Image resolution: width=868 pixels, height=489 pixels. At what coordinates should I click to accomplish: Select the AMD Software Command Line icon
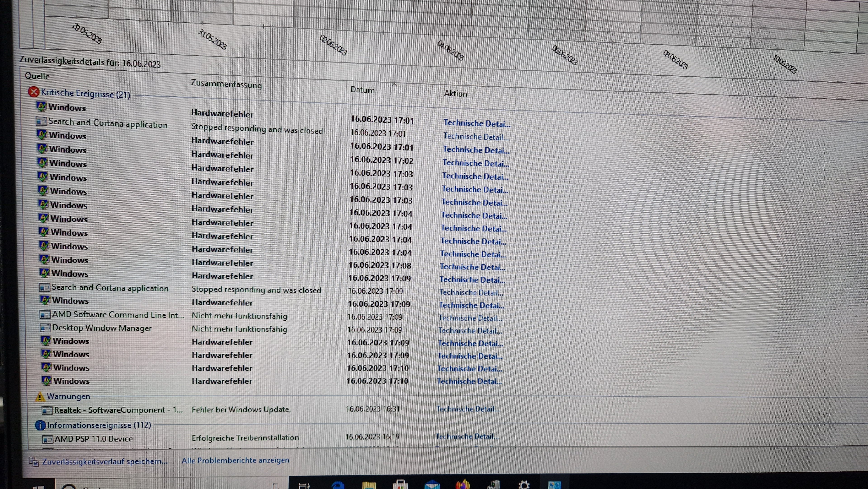click(x=45, y=315)
